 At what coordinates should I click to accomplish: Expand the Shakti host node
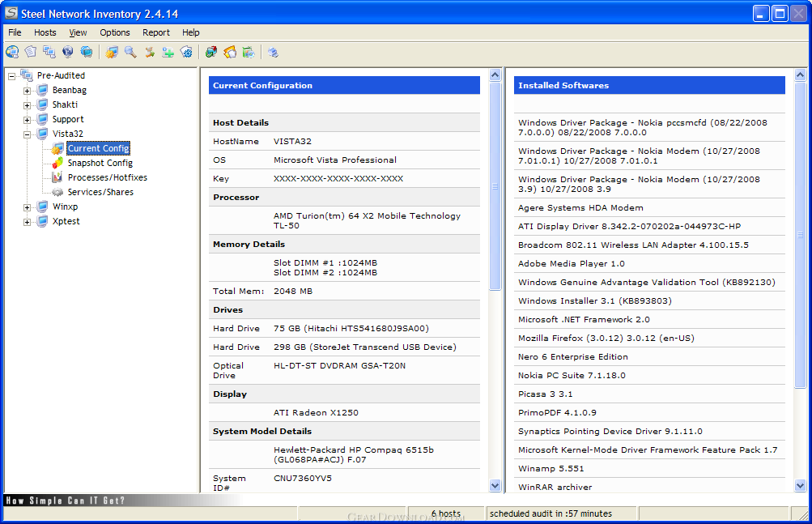27,105
